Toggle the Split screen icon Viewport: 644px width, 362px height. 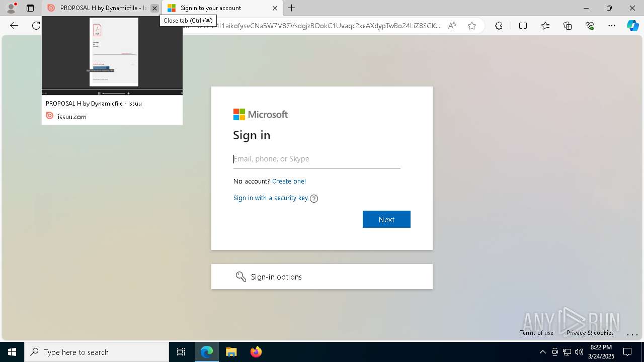point(523,26)
